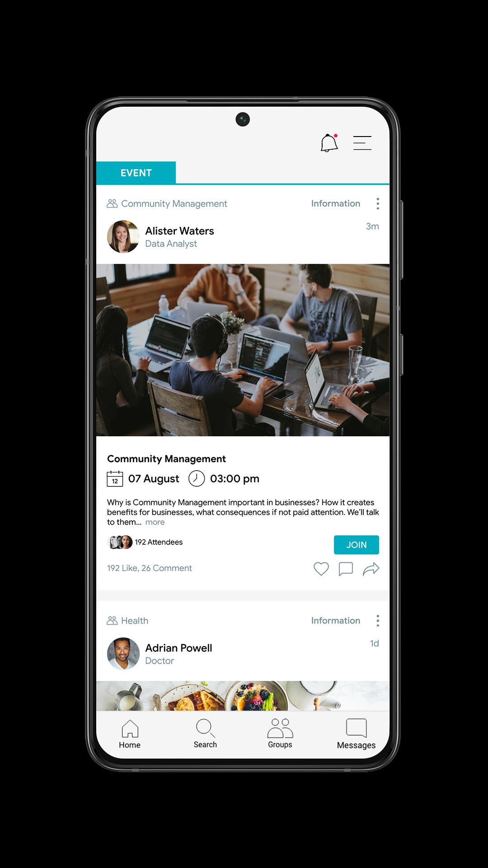View the 192 Attendees avatars

pyautogui.click(x=120, y=542)
